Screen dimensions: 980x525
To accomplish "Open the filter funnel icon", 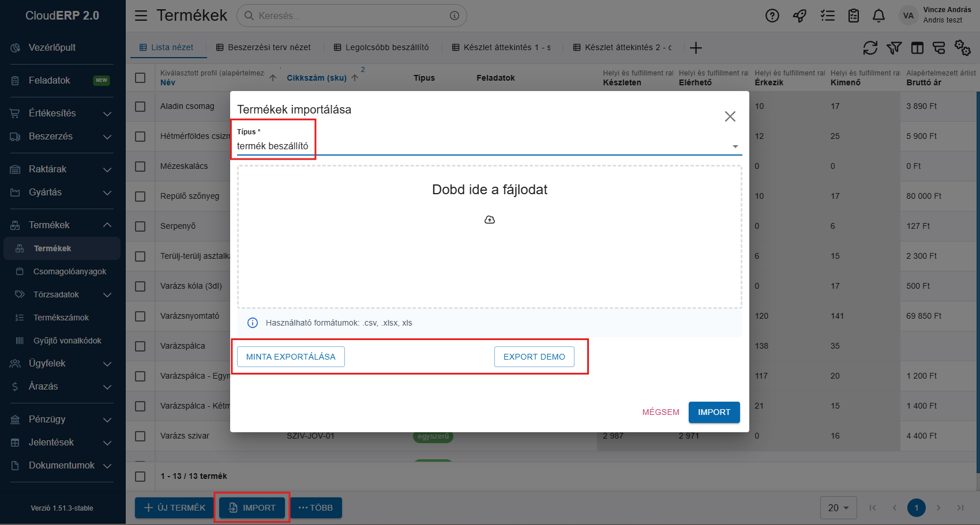I will [893, 48].
